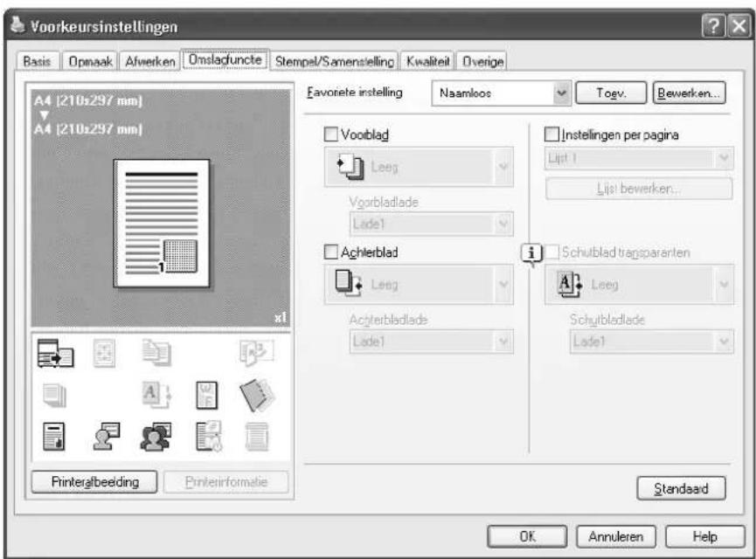This screenshot has width=756, height=559.
Task: Click the greyed overlapping duplex pages icon
Action: click(156, 352)
